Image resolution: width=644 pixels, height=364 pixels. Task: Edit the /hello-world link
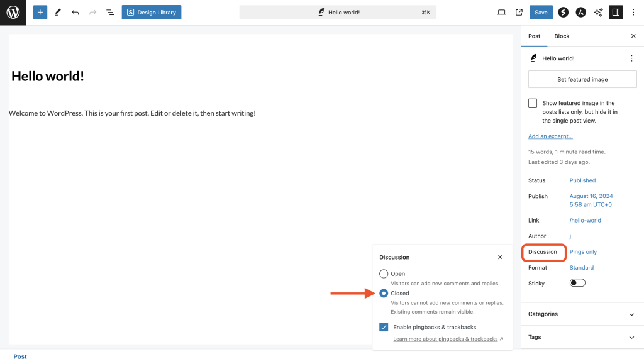pos(586,221)
